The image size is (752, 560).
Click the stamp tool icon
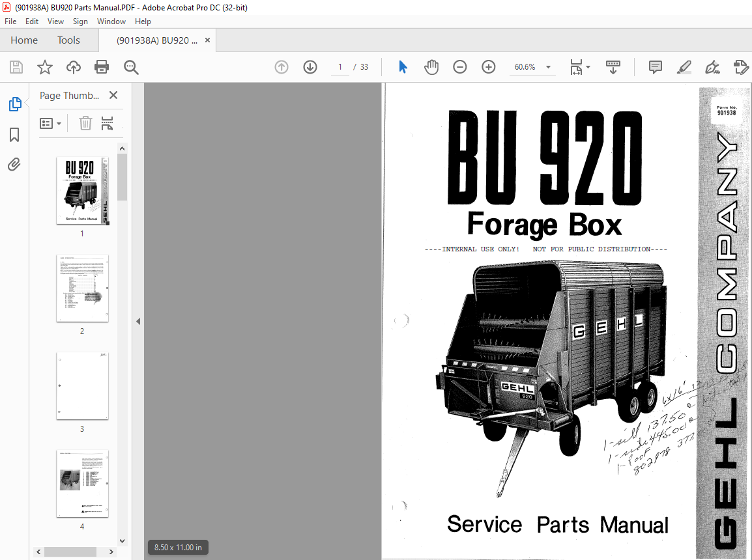741,67
